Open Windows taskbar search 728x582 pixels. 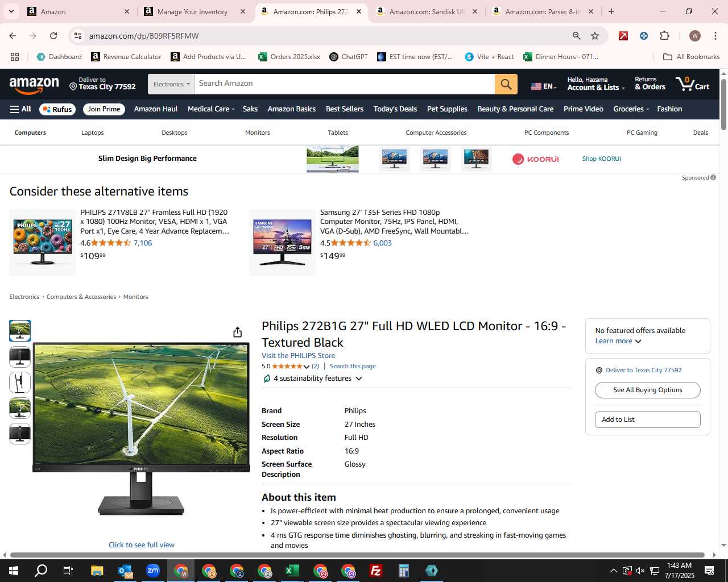click(41, 571)
